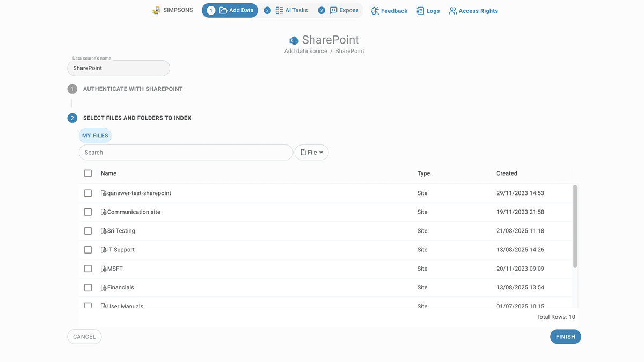Click the site icon beside Financials
Viewport: 644px width, 362px height.
[104, 287]
